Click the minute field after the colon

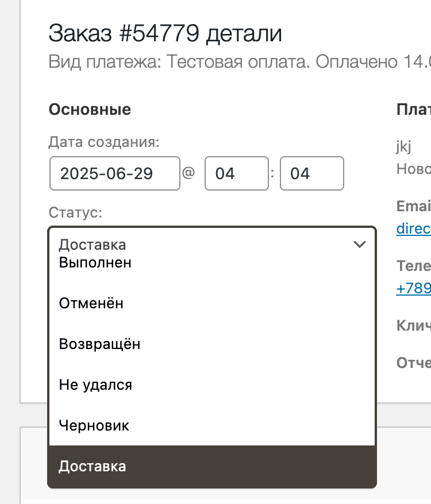click(x=312, y=173)
